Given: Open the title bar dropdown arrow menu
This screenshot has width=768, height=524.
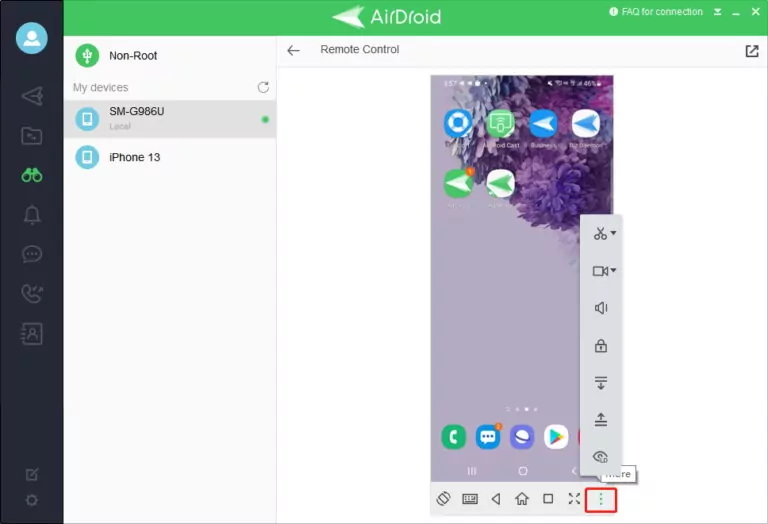Looking at the screenshot, I should click(718, 12).
